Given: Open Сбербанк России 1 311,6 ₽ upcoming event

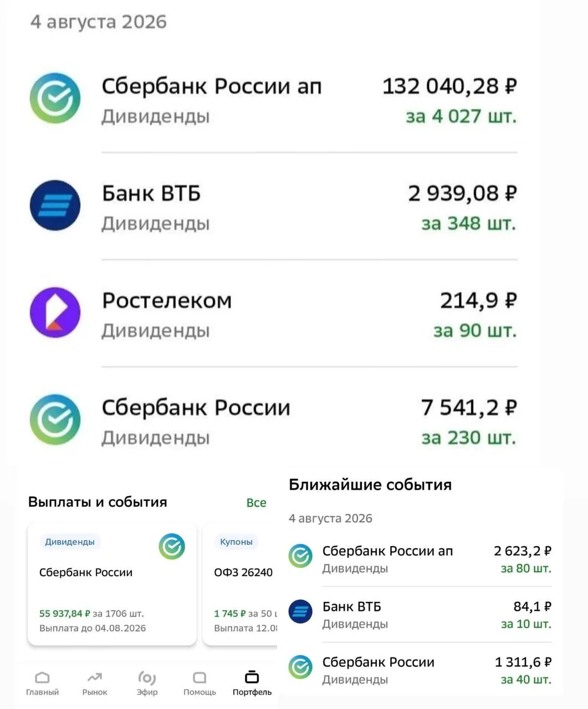Looking at the screenshot, I should tap(420, 670).
